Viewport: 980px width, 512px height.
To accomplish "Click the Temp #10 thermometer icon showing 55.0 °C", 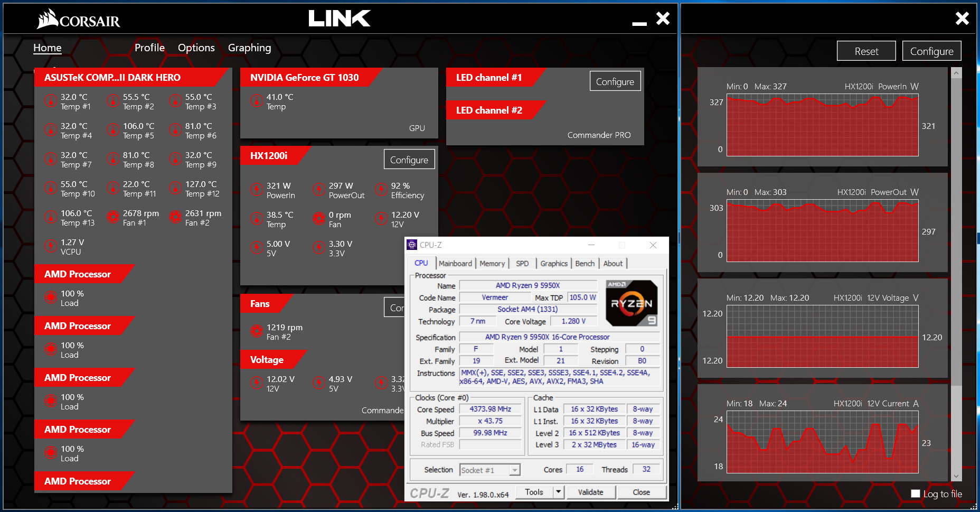I will [51, 188].
